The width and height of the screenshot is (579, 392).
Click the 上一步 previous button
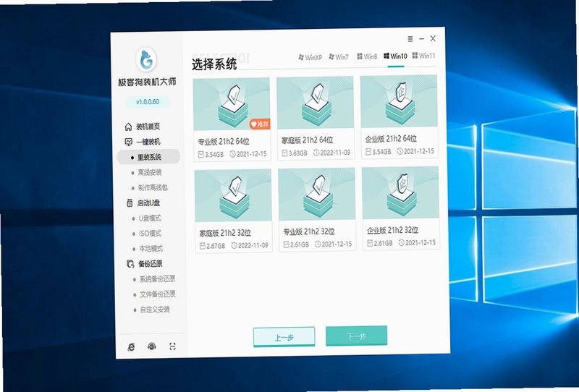click(x=284, y=337)
